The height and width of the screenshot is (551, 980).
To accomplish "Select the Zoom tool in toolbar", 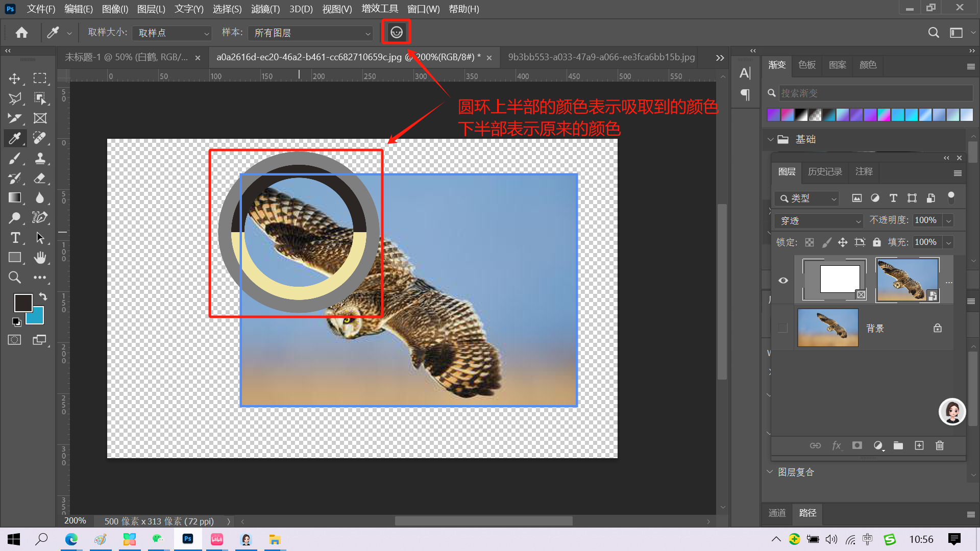I will tap(14, 278).
